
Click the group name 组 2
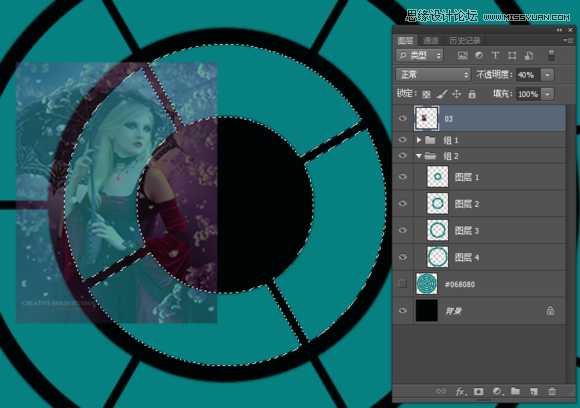click(451, 156)
